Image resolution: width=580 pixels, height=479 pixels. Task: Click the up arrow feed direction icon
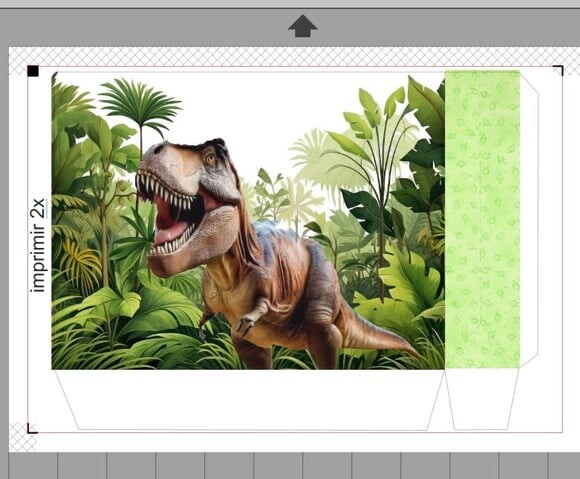[x=303, y=26]
